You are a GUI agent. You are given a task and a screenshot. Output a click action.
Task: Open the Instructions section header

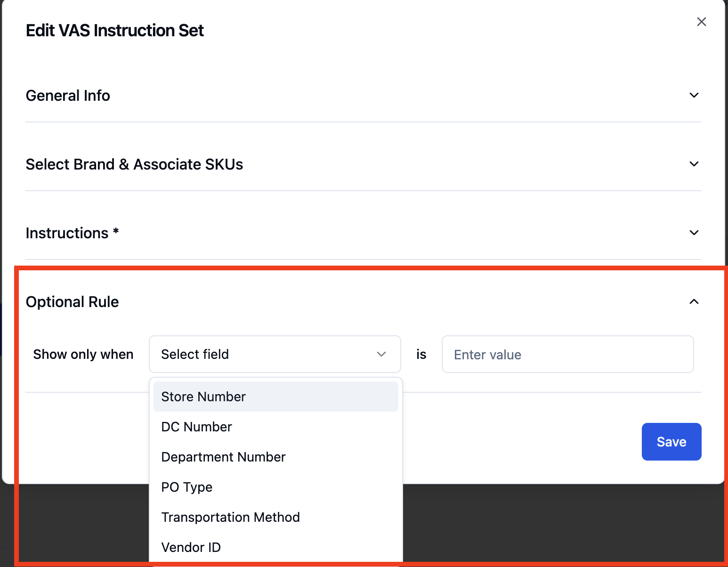pyautogui.click(x=364, y=233)
